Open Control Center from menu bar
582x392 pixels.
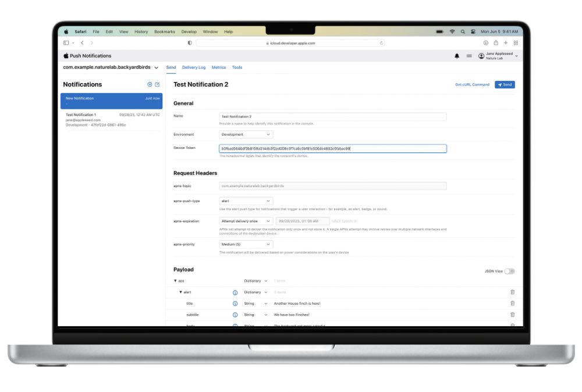[473, 31]
